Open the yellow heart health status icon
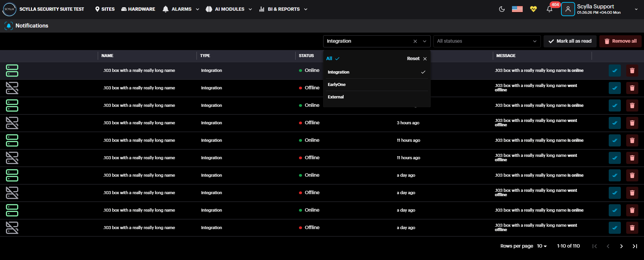644x260 pixels. click(x=533, y=9)
